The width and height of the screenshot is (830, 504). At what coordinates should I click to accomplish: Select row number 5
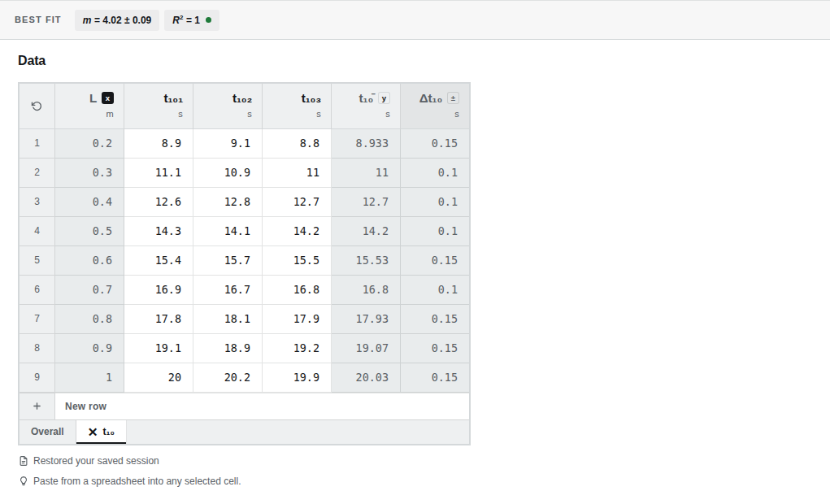pos(37,260)
